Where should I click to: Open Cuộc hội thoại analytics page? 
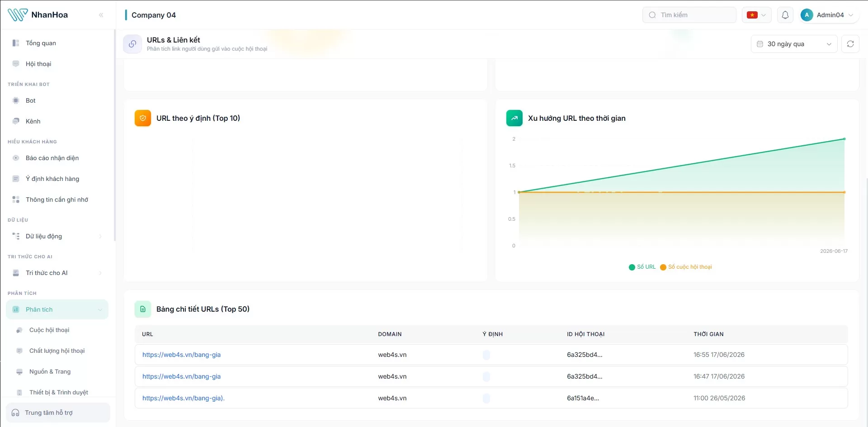tap(49, 330)
